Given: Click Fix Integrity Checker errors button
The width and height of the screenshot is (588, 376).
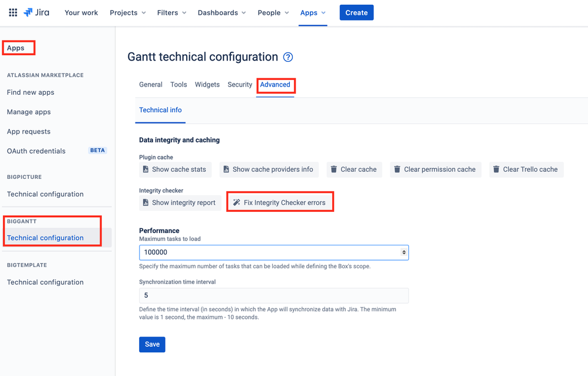Looking at the screenshot, I should coord(280,202).
